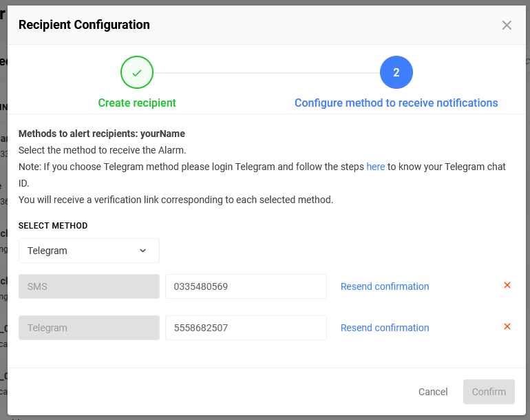Click the completed Create recipient step checkmark
Viewport: 530px width, 420px height.
[x=137, y=72]
